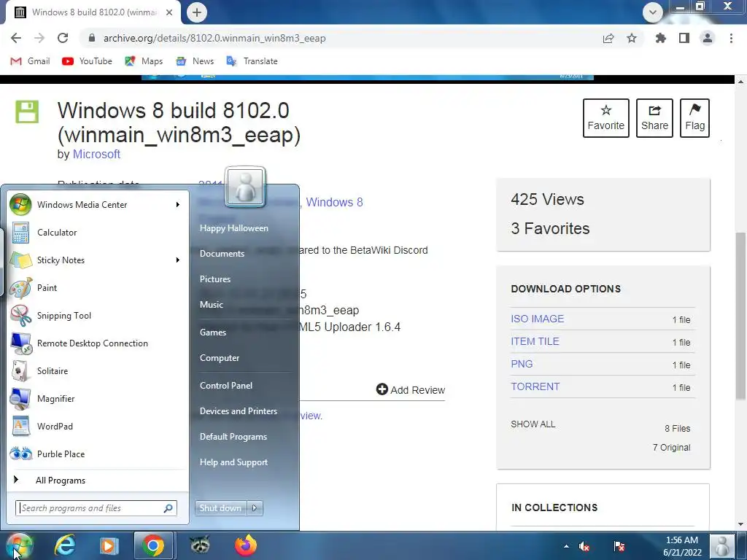
Task: Open Games from Start menu
Action: (x=212, y=332)
